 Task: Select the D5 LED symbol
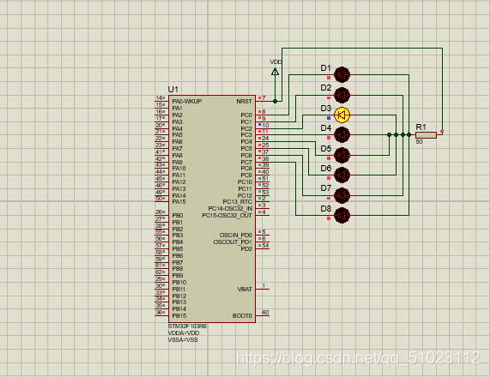click(342, 155)
